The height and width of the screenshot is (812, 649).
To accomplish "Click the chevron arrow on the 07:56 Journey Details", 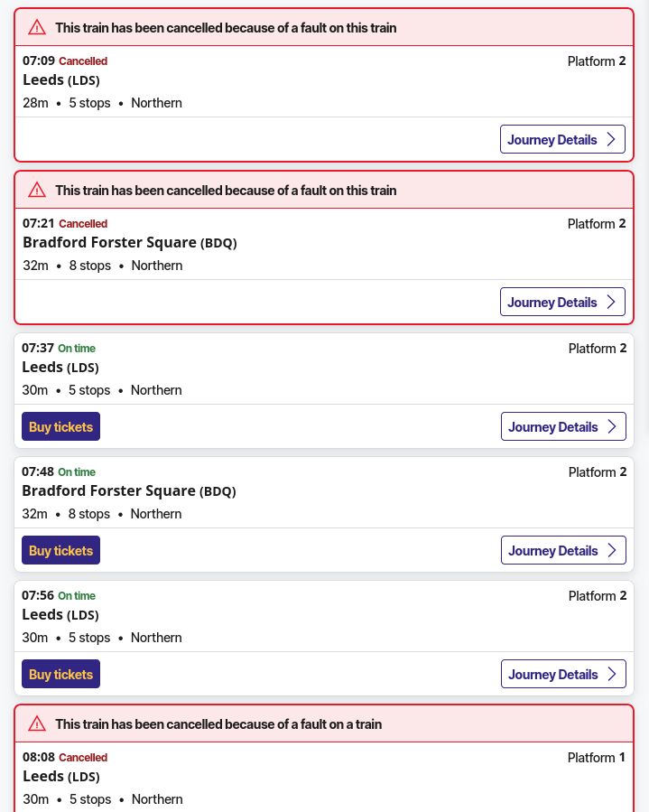I will (x=611, y=674).
